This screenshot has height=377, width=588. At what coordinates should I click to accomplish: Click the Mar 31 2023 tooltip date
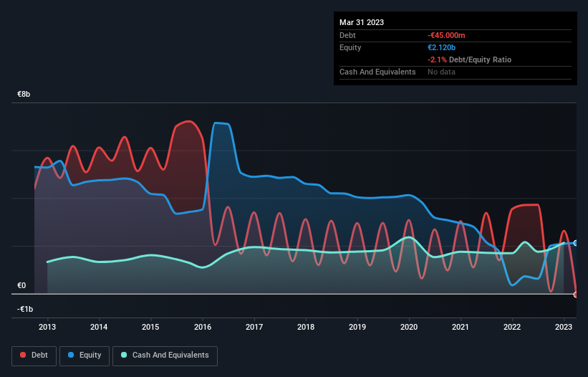pos(362,22)
